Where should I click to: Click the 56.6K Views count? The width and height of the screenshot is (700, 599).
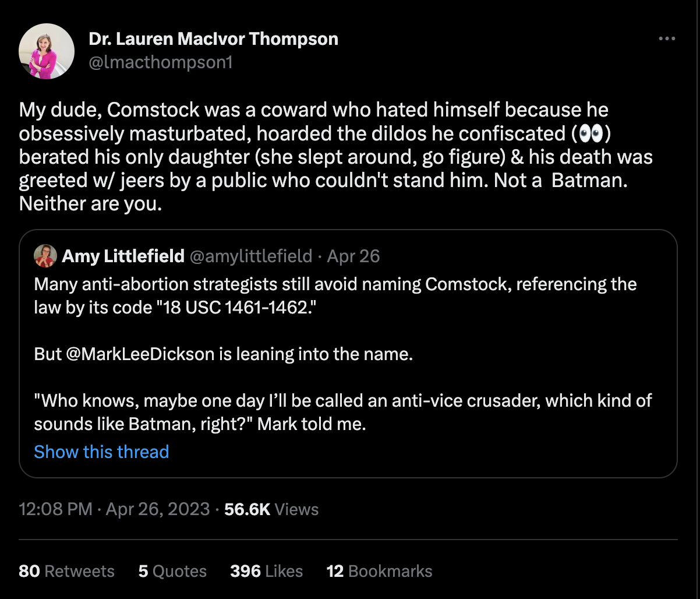[x=271, y=509]
